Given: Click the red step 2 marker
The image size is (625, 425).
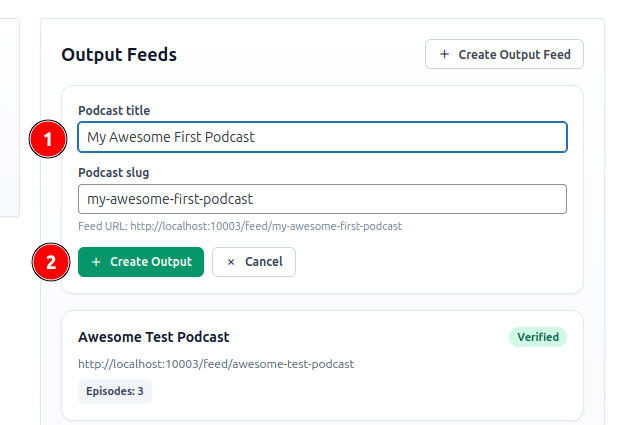Looking at the screenshot, I should tap(48, 262).
